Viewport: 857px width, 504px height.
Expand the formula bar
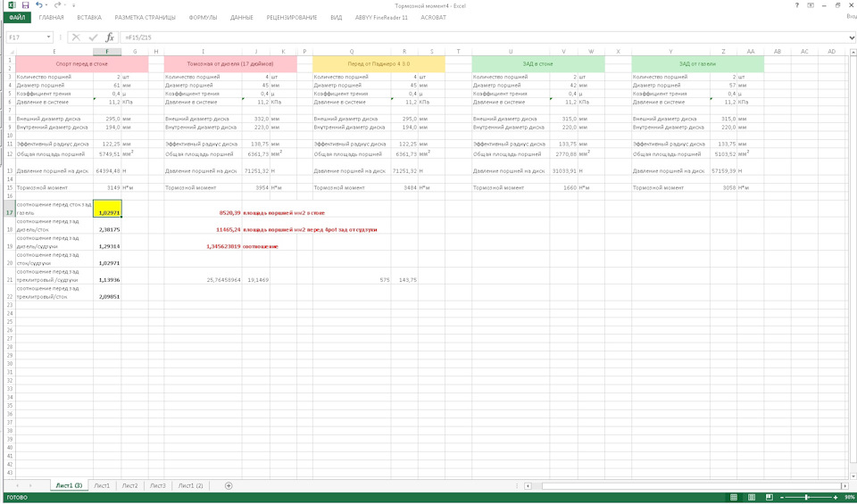(x=851, y=37)
